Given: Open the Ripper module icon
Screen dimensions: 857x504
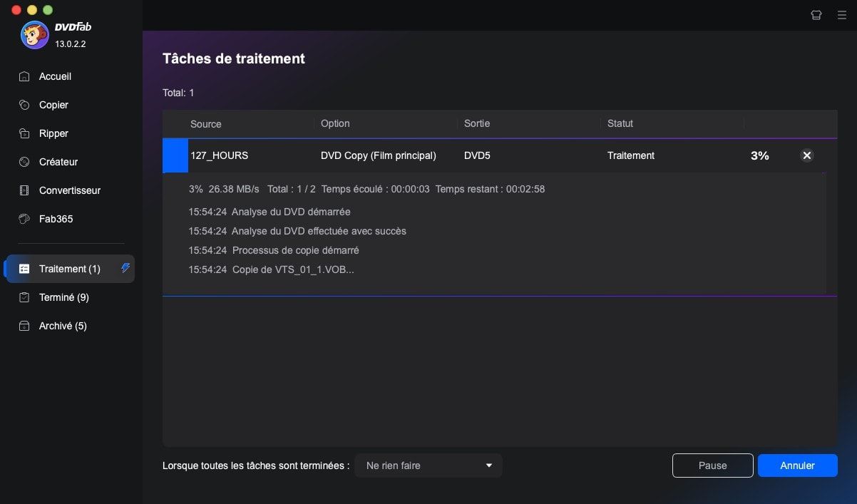Looking at the screenshot, I should point(25,133).
